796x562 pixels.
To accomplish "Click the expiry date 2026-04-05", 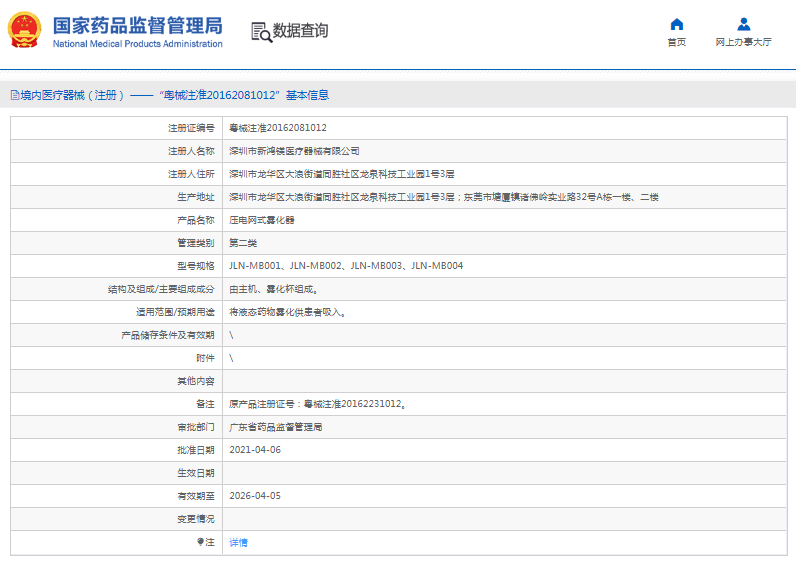I will [x=255, y=496].
